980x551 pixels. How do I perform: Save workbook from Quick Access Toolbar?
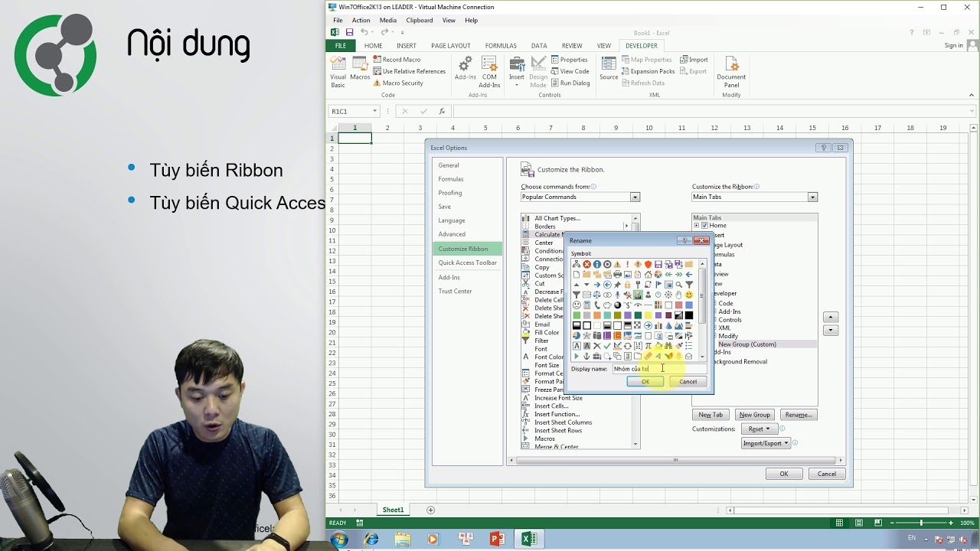[x=349, y=32]
